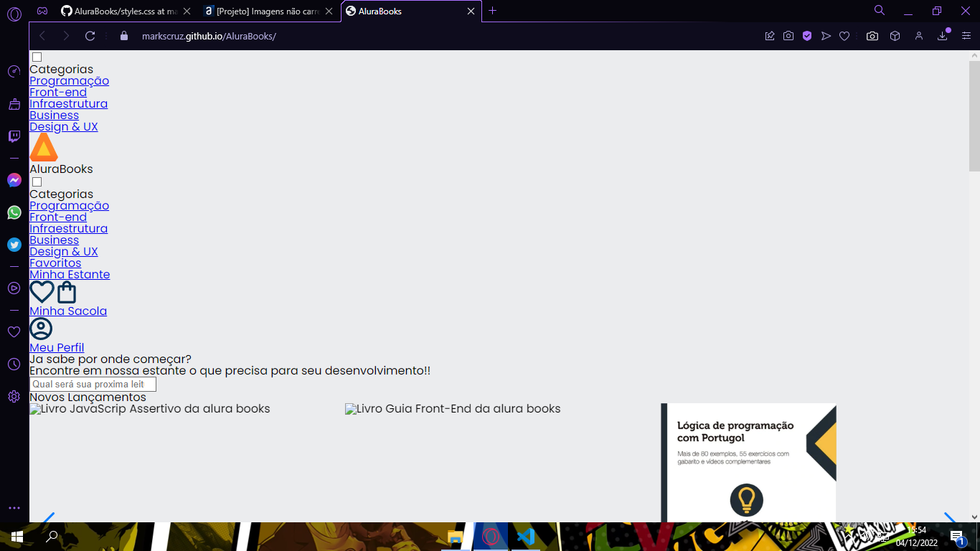Open a new tab with plus button
Image resolution: width=980 pixels, height=551 pixels.
click(x=492, y=11)
